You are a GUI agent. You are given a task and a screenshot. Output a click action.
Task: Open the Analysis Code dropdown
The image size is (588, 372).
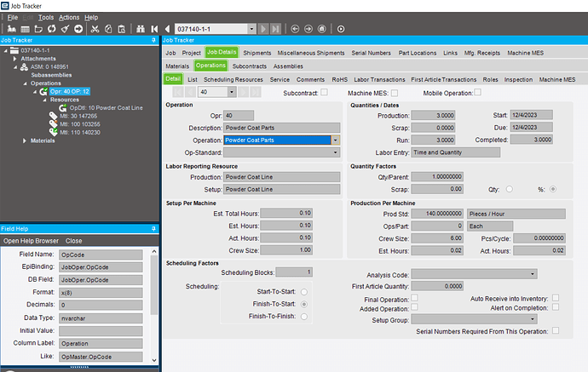[x=533, y=274]
